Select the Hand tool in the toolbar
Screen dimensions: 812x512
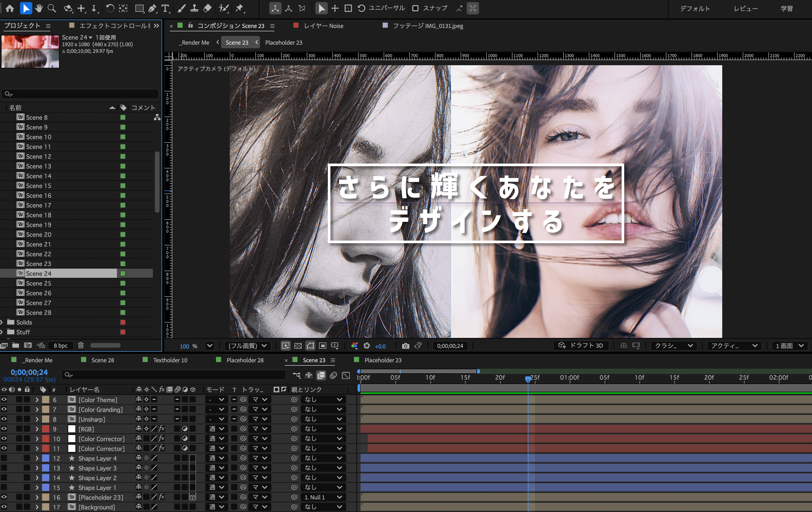39,8
